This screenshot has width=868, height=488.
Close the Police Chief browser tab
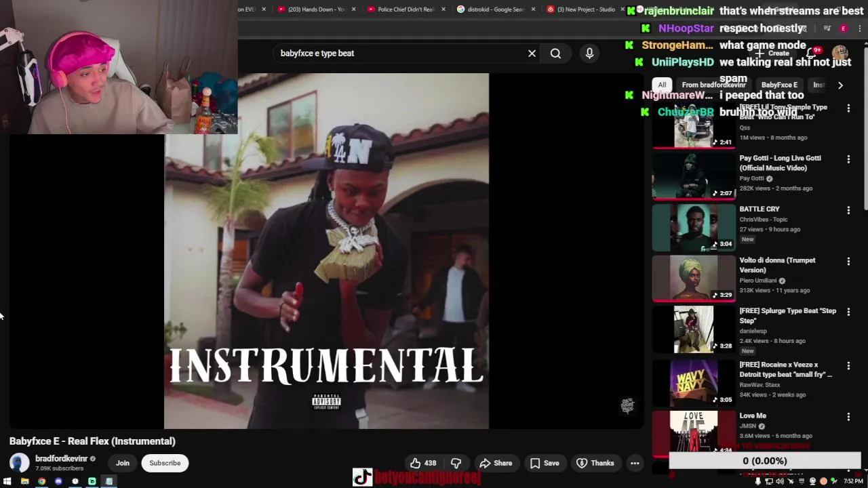443,9
